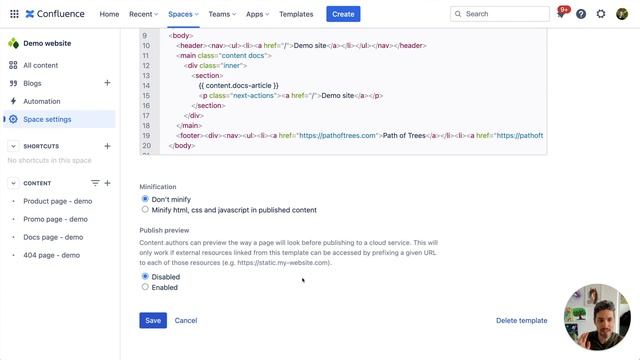The height and width of the screenshot is (360, 640).
Task: Go to Home in top navigation
Action: [x=109, y=14]
